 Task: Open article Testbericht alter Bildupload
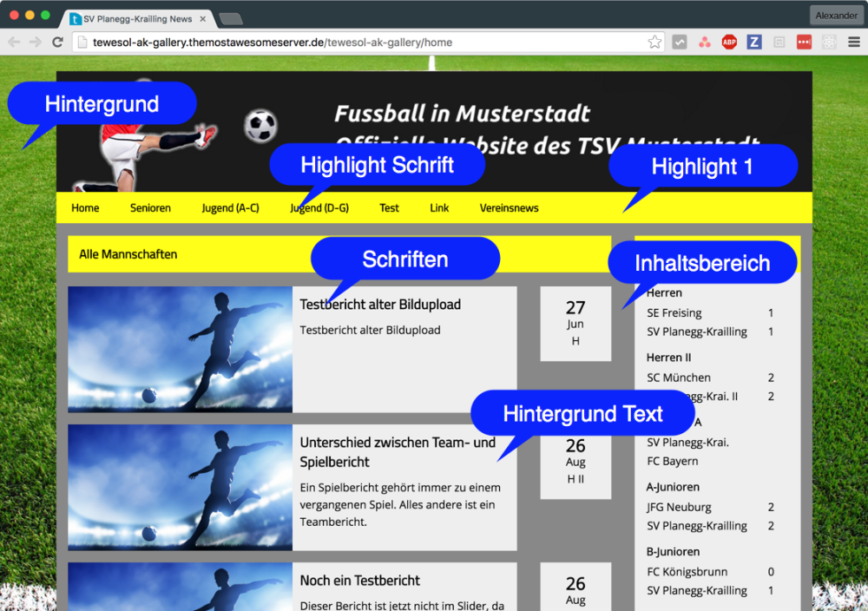click(380, 305)
